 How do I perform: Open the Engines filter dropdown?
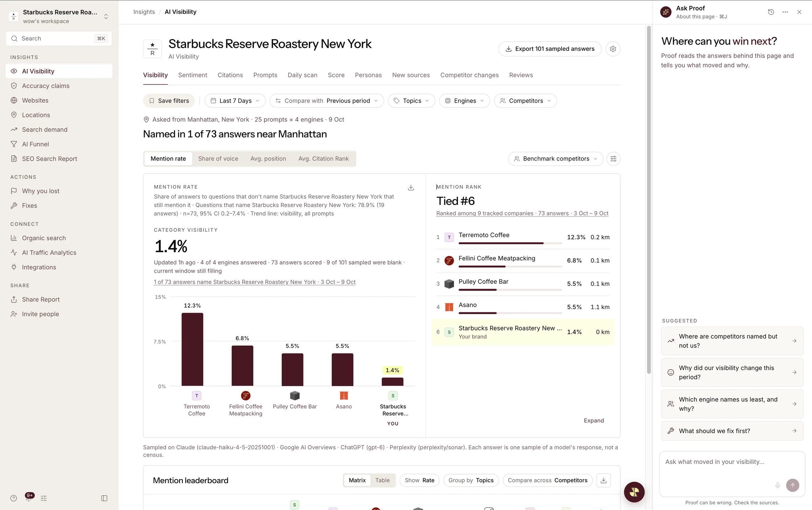(x=464, y=101)
